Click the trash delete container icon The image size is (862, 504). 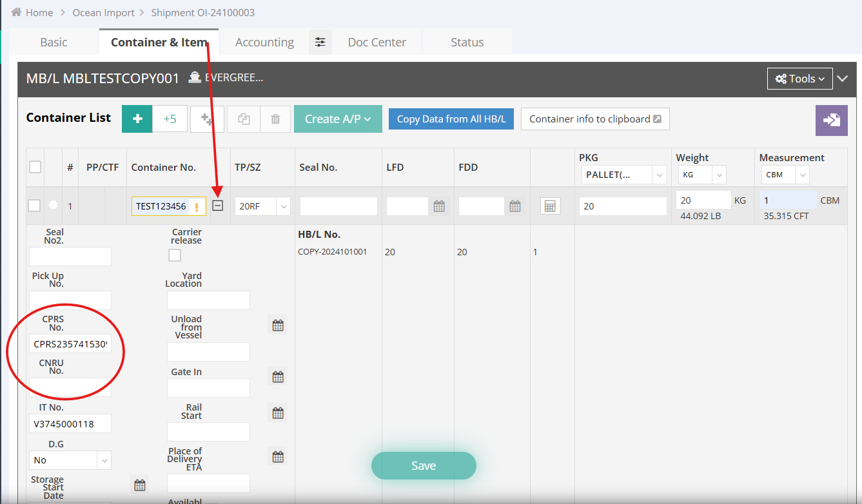pyautogui.click(x=275, y=119)
